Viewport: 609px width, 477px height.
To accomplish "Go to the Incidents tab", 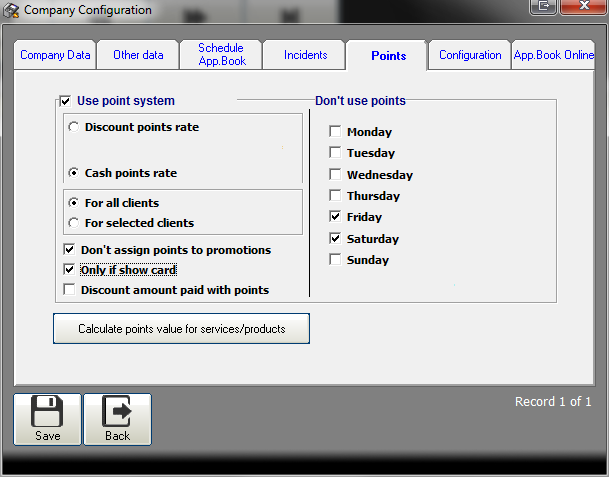I will point(305,55).
